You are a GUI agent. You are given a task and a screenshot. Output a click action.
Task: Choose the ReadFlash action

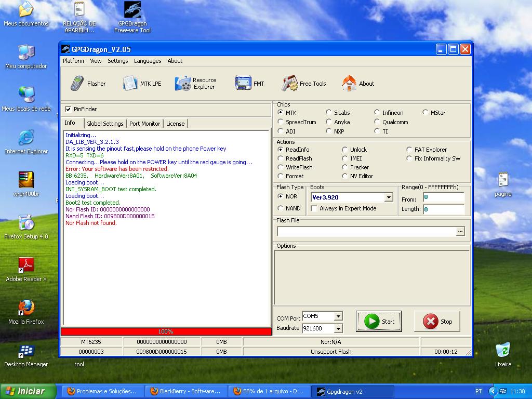click(280, 158)
